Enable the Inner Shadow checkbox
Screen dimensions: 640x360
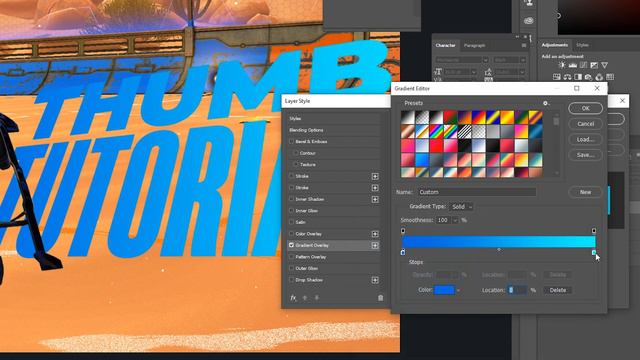291,199
